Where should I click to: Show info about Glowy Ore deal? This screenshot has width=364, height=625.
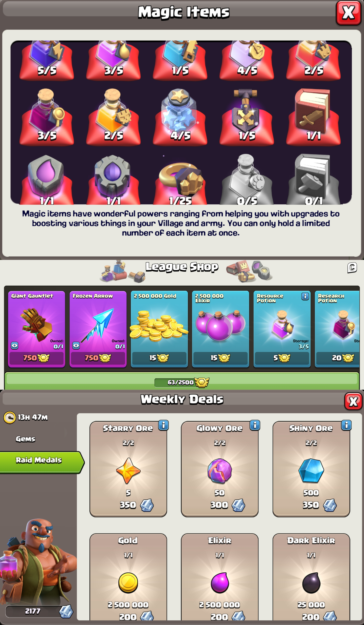click(x=255, y=425)
